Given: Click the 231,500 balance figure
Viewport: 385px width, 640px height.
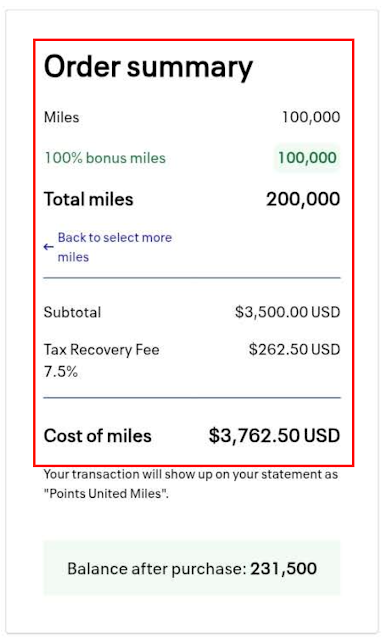Looking at the screenshot, I should click(283, 569).
